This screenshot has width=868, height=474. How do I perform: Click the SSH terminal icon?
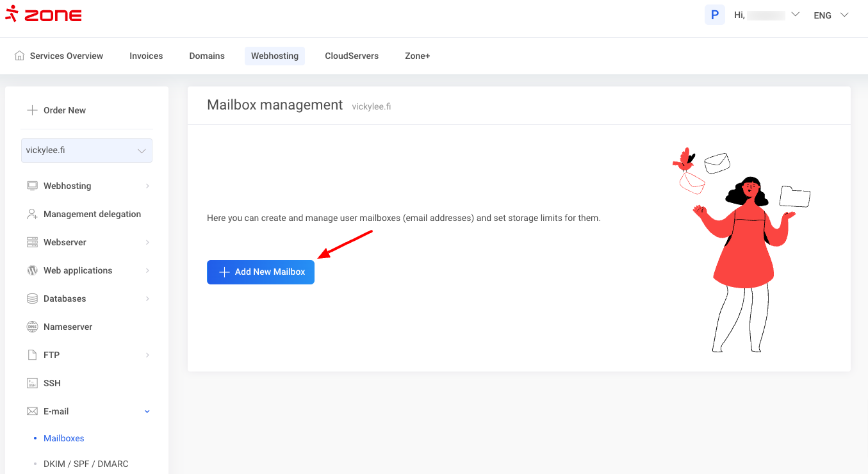click(x=32, y=383)
